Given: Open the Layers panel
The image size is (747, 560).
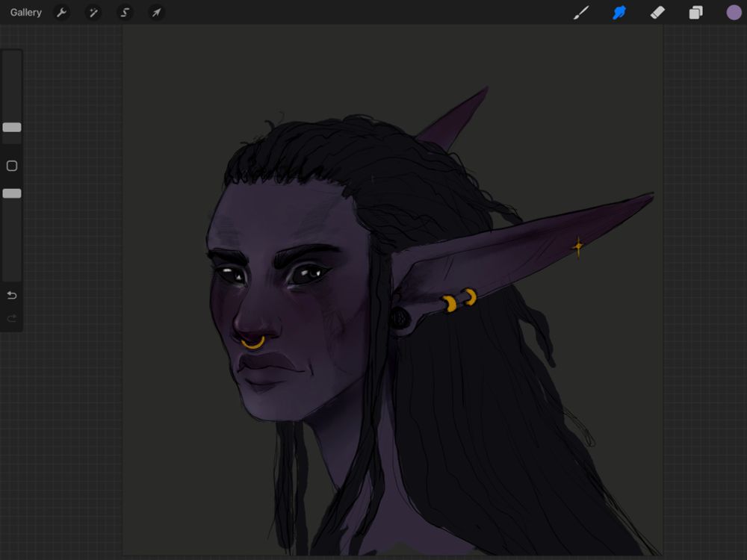Looking at the screenshot, I should [x=695, y=13].
